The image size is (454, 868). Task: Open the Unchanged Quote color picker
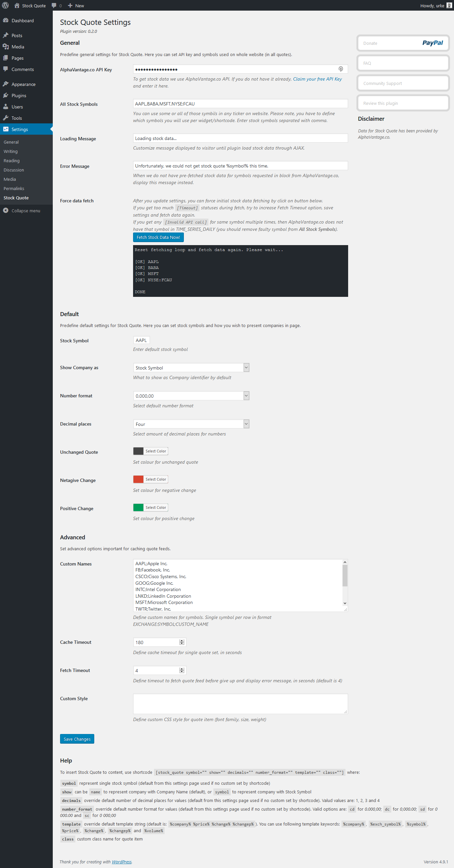click(x=151, y=451)
